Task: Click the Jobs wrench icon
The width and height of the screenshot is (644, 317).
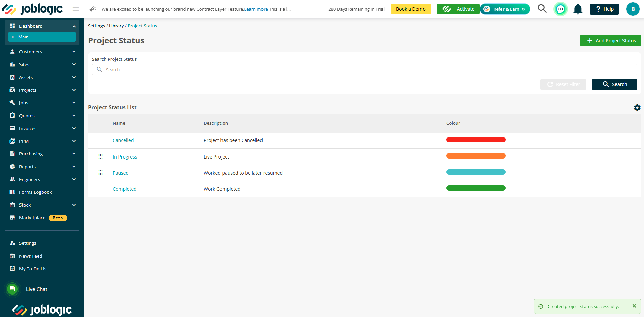Action: pyautogui.click(x=12, y=103)
